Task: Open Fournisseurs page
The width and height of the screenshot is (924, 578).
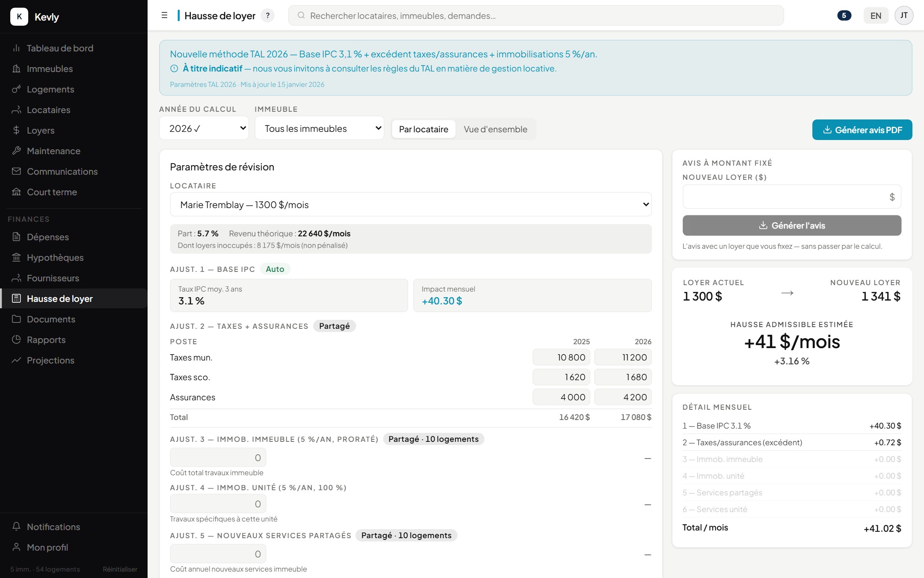Action: [x=74, y=278]
